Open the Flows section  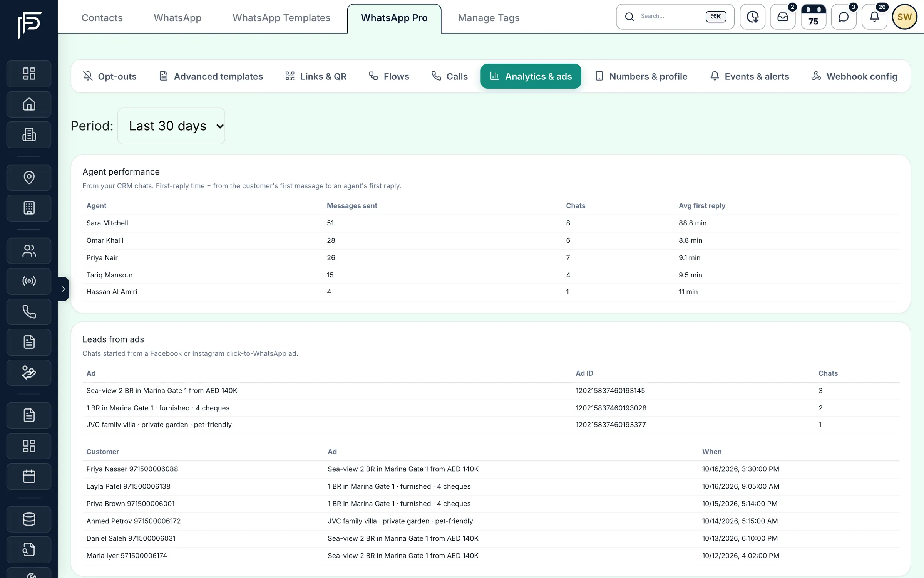[389, 76]
